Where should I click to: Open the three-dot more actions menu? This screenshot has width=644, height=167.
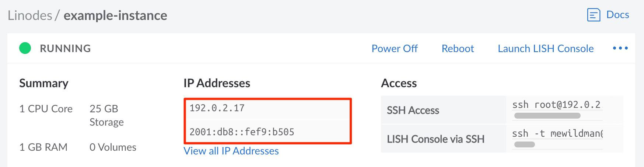pos(620,48)
